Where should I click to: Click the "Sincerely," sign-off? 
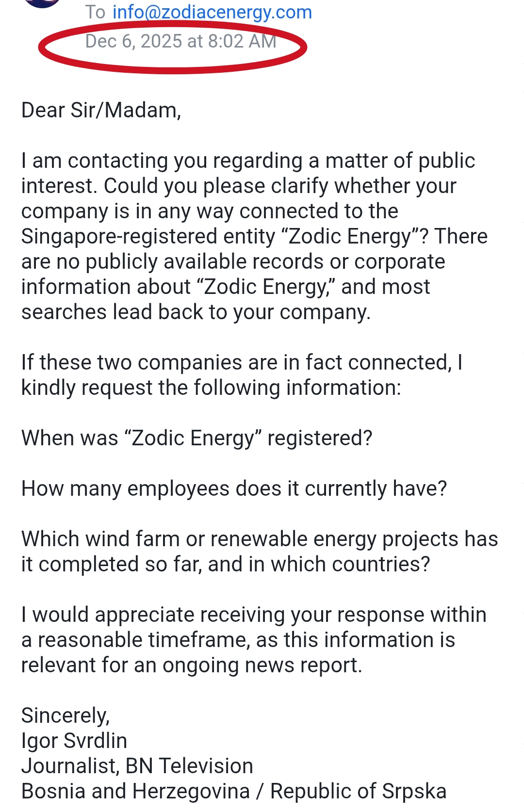[65, 715]
